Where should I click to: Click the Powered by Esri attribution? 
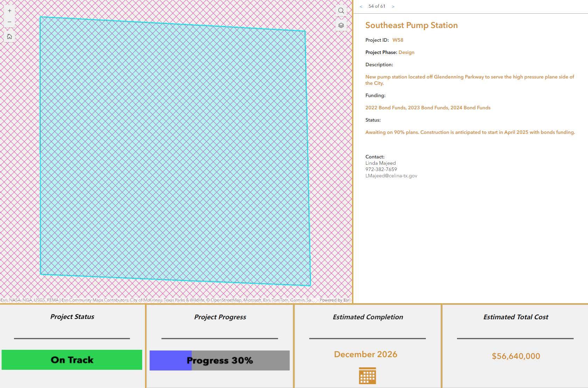[x=335, y=300]
